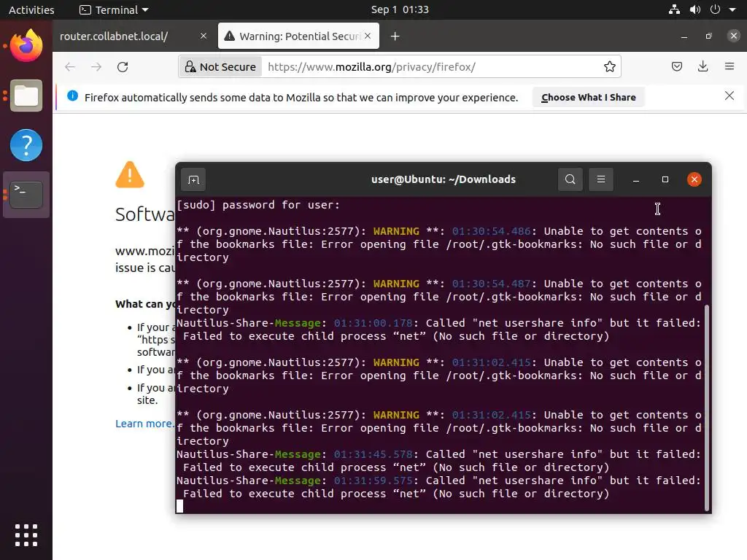This screenshot has width=747, height=560.
Task: Open the clock and calendar Sep 1 01:33
Action: (x=400, y=9)
